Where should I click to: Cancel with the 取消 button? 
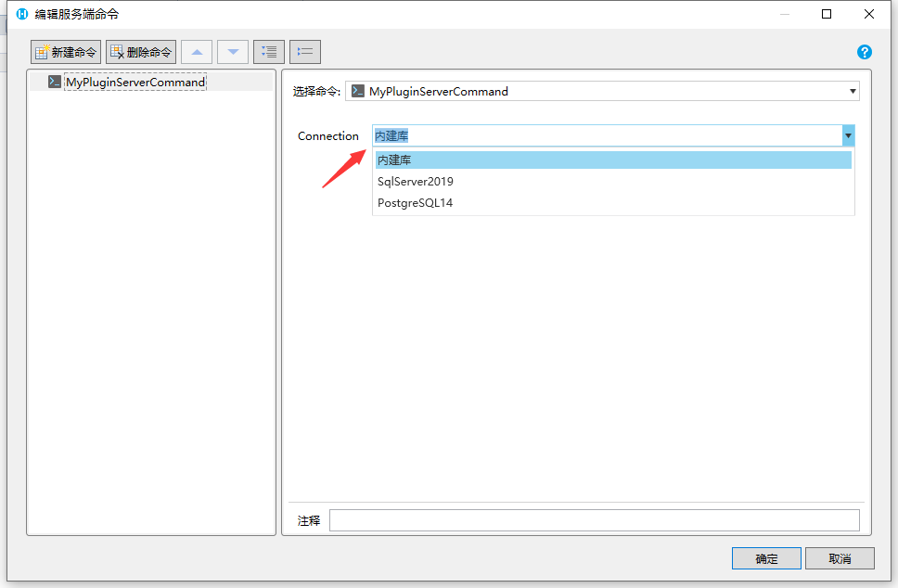point(840,558)
